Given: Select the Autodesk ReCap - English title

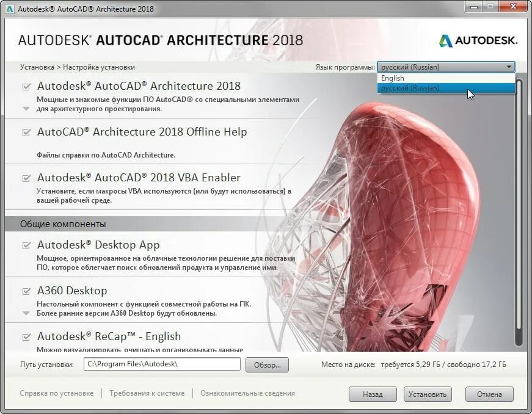Looking at the screenshot, I should pos(109,336).
